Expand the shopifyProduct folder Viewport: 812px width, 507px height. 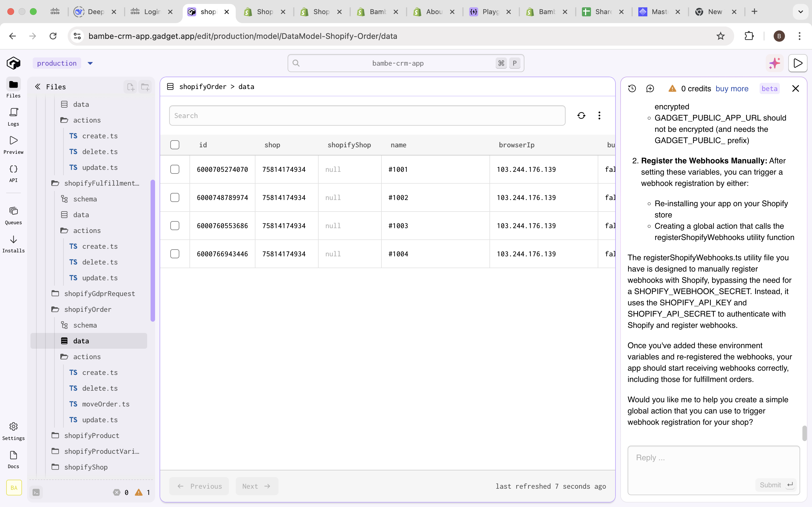92,435
